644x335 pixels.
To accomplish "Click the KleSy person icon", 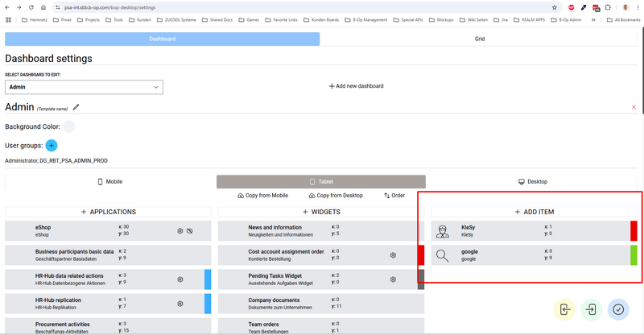I will [442, 232].
